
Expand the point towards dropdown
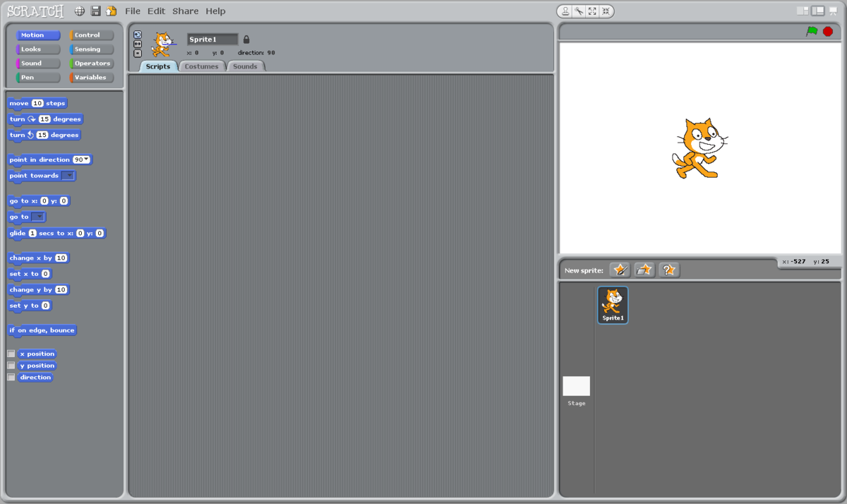point(68,175)
